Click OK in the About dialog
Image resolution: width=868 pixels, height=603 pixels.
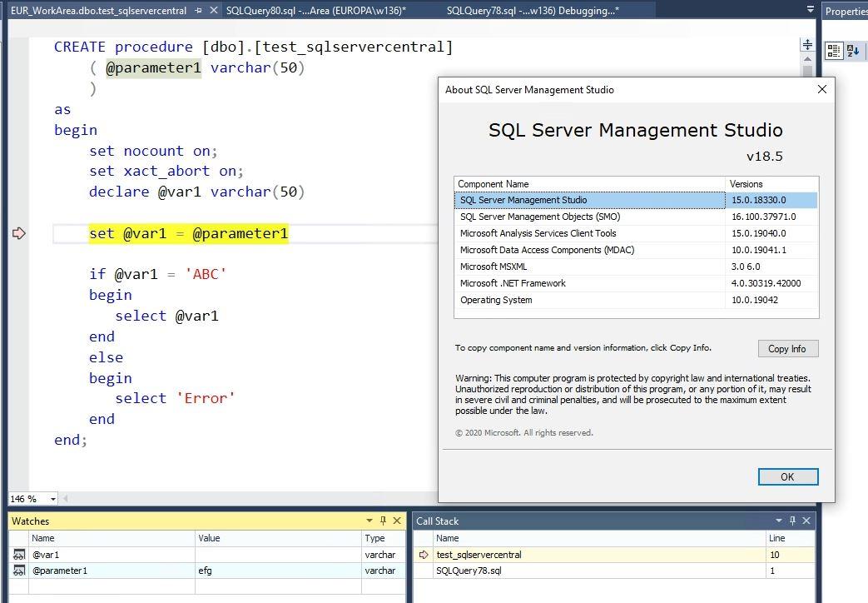click(x=787, y=476)
